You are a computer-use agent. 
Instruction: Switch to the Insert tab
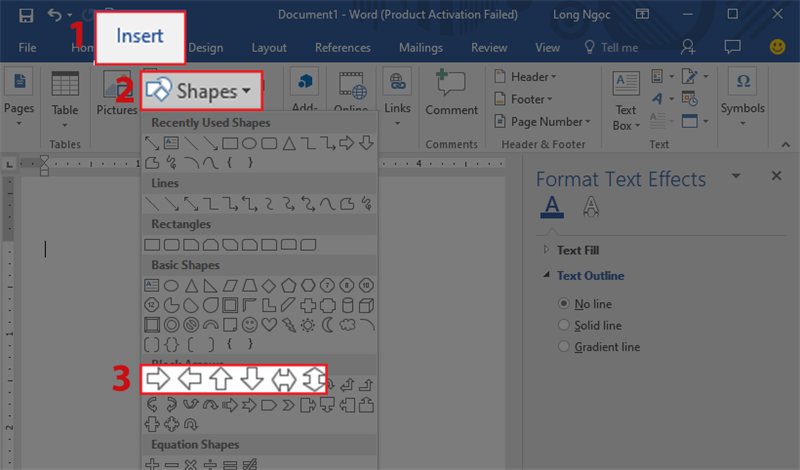coord(139,36)
